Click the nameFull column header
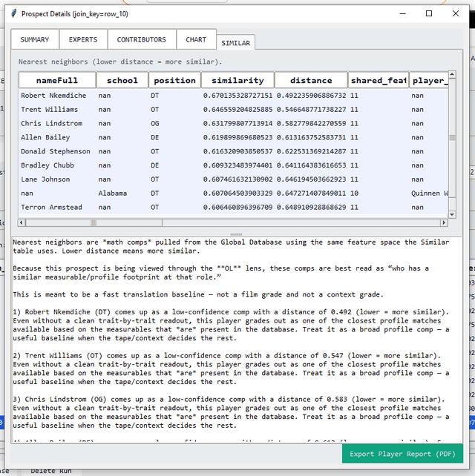This screenshot has height=476, width=475. coord(58,80)
